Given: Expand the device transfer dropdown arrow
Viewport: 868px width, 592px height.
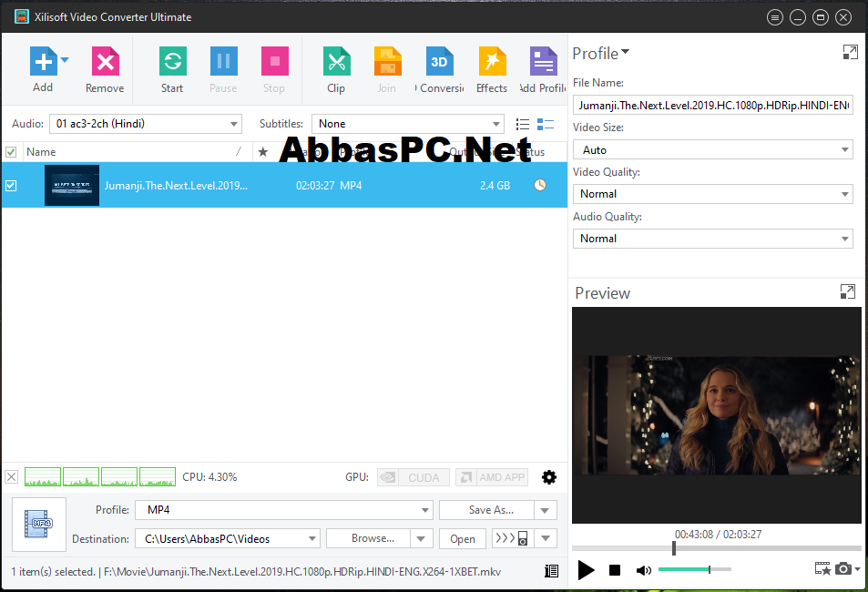Looking at the screenshot, I should coord(546,538).
